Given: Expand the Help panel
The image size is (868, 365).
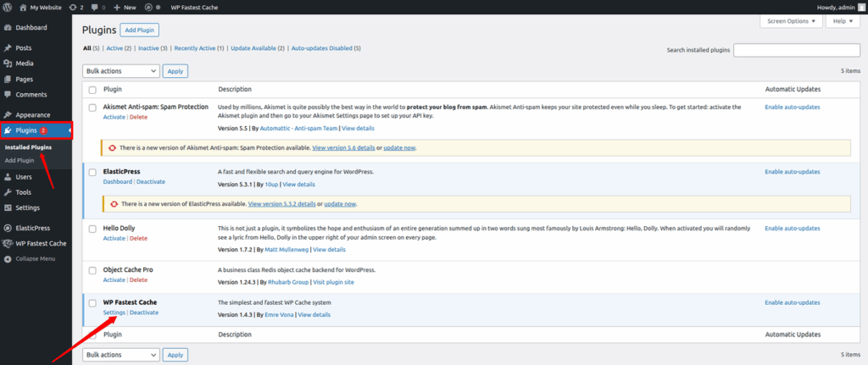Looking at the screenshot, I should [843, 21].
